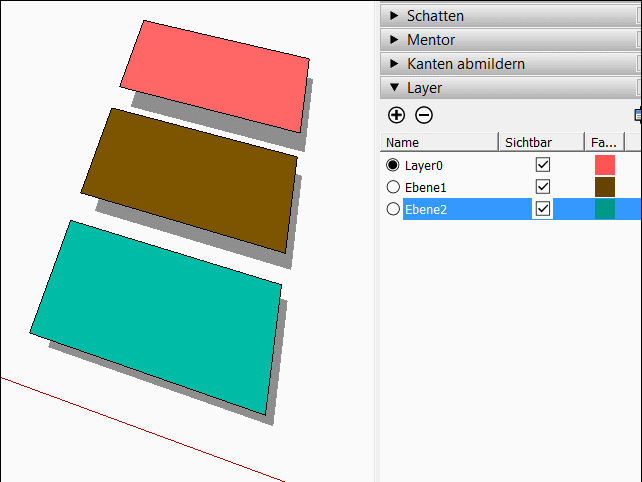
Task: Edit the teal Ebene2 color swatch
Action: click(x=605, y=209)
